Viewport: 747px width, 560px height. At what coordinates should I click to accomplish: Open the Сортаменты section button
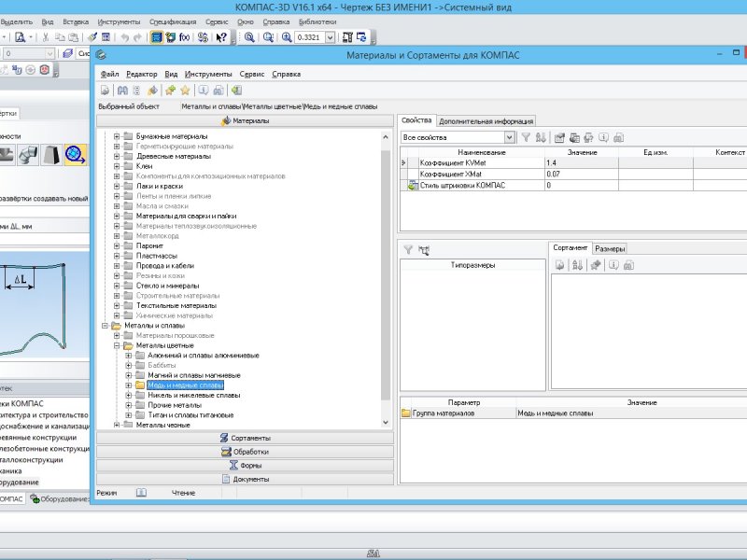246,438
